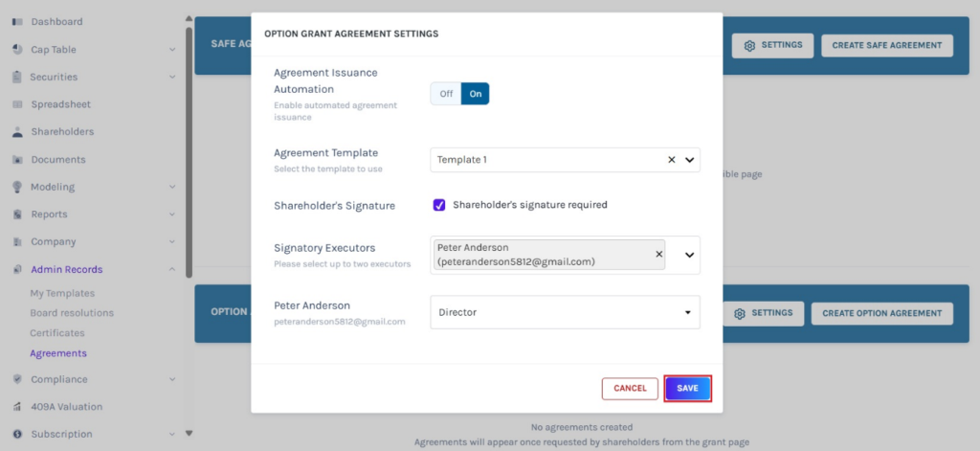Clear the selected Template 1 value
This screenshot has height=451, width=980.
click(x=671, y=160)
